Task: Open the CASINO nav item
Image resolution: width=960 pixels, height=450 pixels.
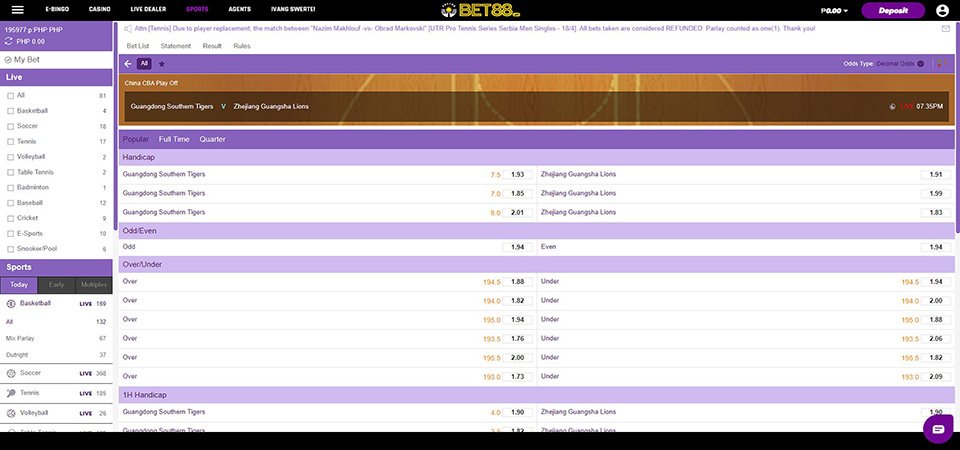Action: coord(100,10)
